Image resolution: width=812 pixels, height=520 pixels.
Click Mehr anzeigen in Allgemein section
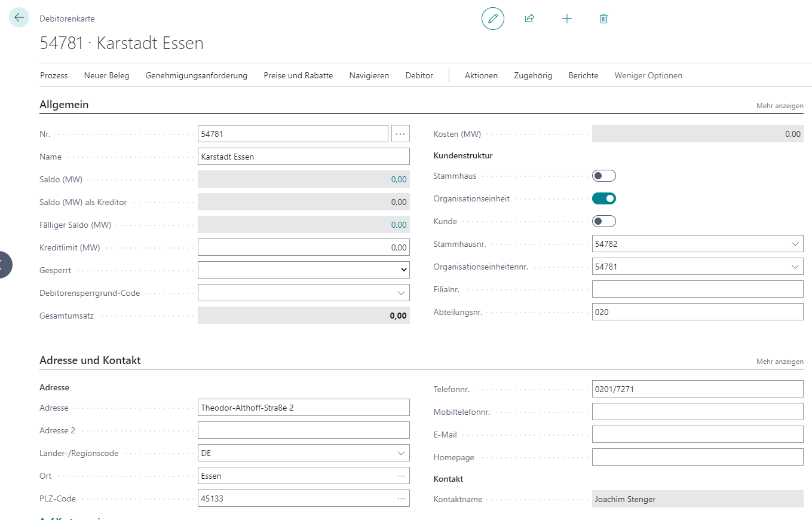[x=779, y=106]
